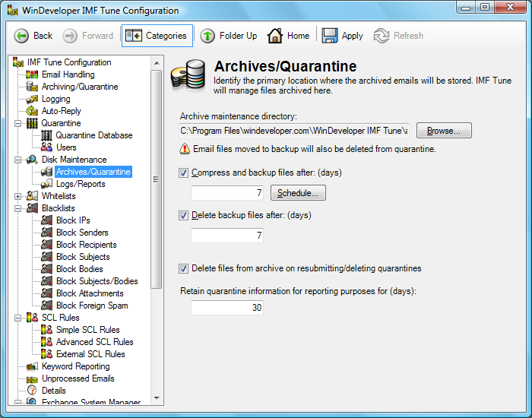The height and width of the screenshot is (418, 532).
Task: Open the Schedule... dialog button
Action: coord(298,193)
